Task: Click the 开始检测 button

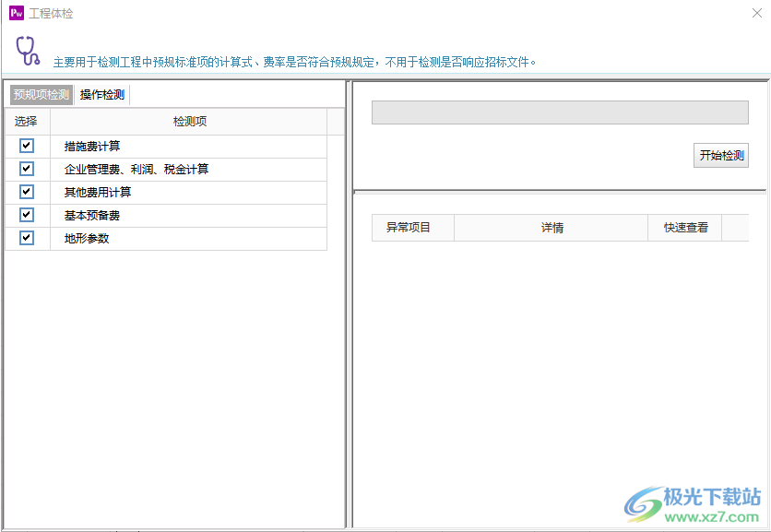Action: (x=721, y=156)
